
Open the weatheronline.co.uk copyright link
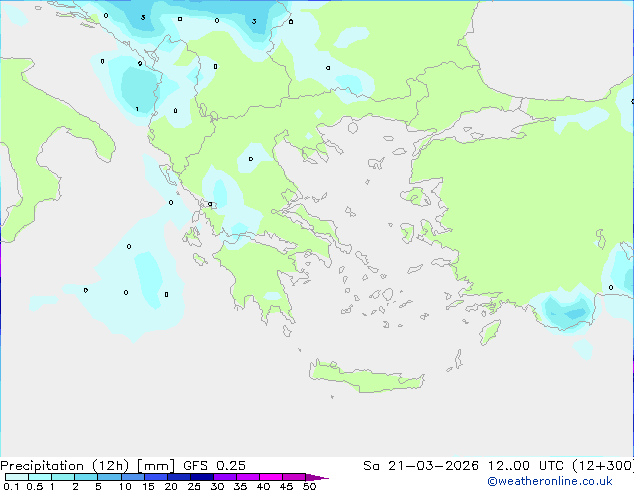point(550,481)
